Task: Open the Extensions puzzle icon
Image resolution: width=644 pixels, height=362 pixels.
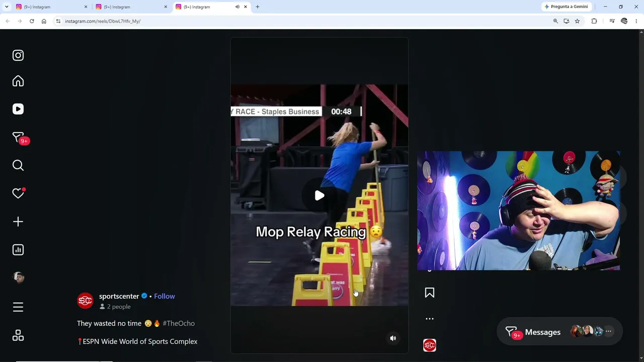Action: [594, 21]
